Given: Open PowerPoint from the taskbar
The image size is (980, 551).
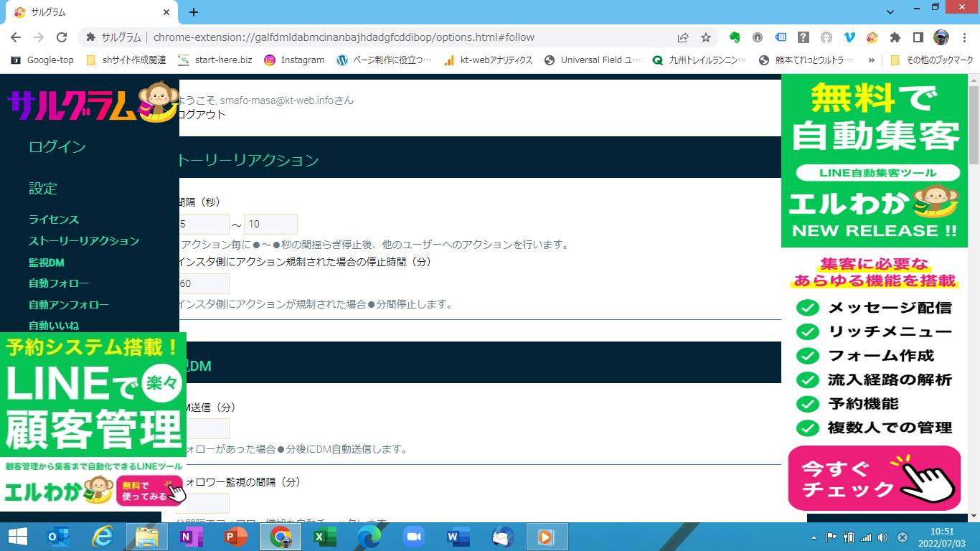Looking at the screenshot, I should (x=236, y=537).
